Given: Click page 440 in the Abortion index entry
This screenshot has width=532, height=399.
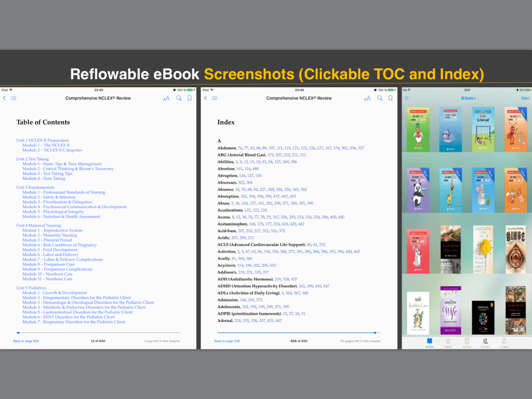Looking at the screenshot, I should 255,169.
